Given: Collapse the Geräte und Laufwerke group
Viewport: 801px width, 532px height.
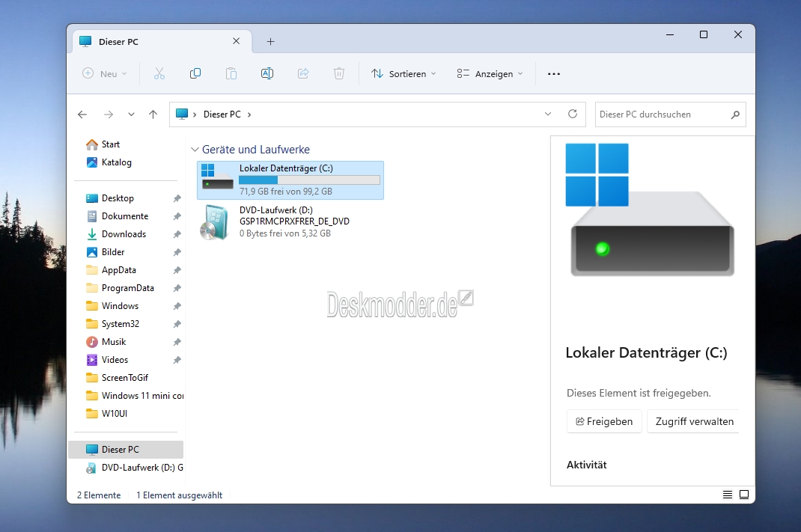Looking at the screenshot, I should coord(195,150).
